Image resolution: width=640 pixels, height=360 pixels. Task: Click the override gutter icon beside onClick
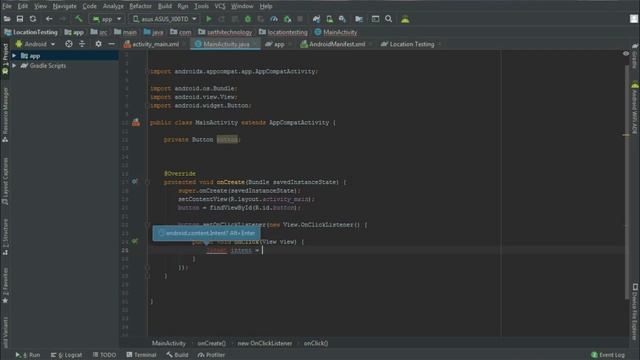click(134, 241)
